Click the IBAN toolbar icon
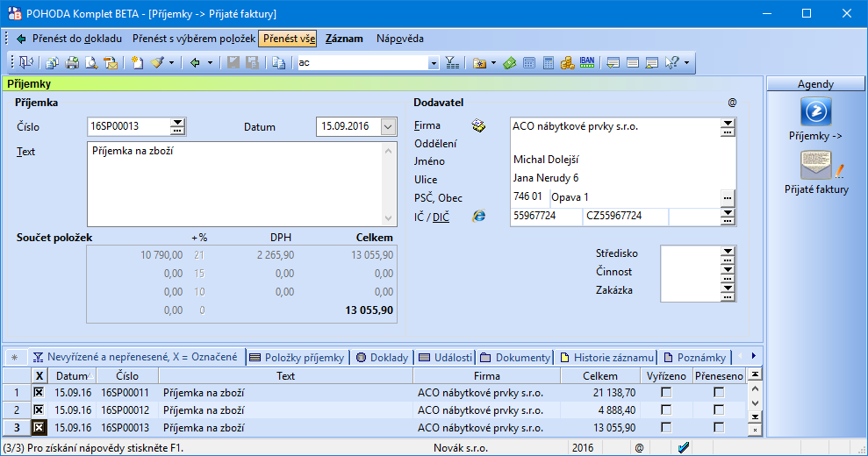The height and width of the screenshot is (456, 868). coord(587,63)
